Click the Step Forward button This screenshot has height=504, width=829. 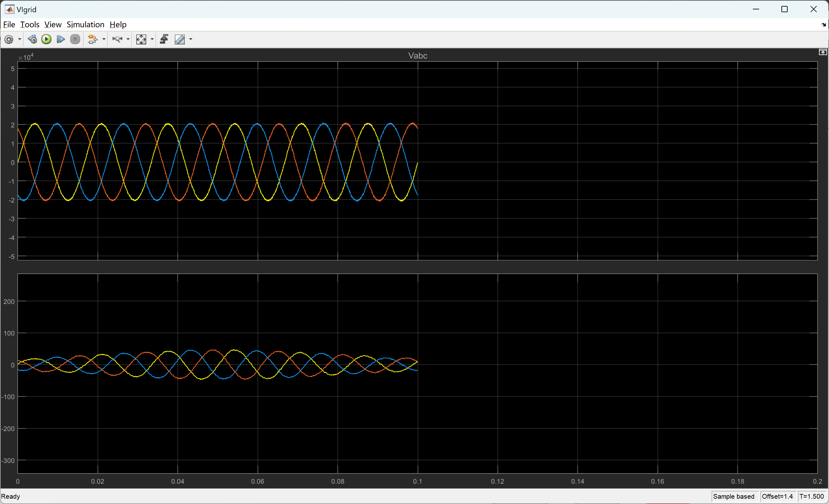tap(60, 39)
